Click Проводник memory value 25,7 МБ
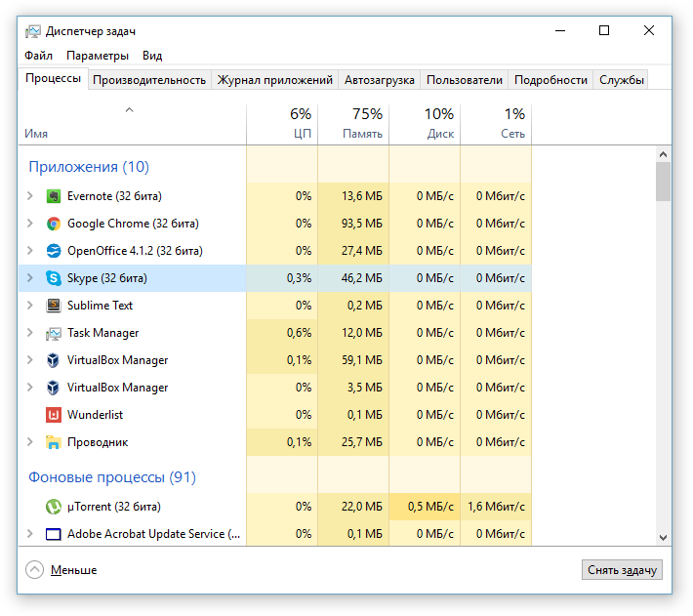The height and width of the screenshot is (616, 693). 361,442
